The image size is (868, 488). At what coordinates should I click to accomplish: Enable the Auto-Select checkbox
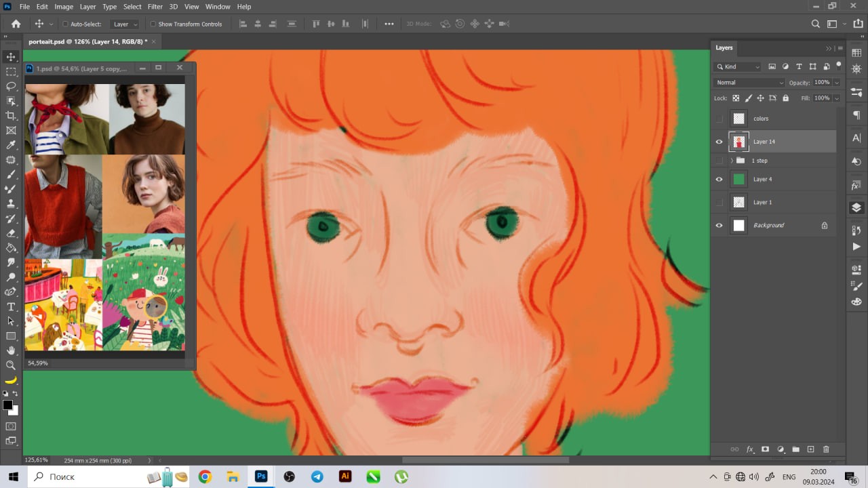tap(66, 24)
